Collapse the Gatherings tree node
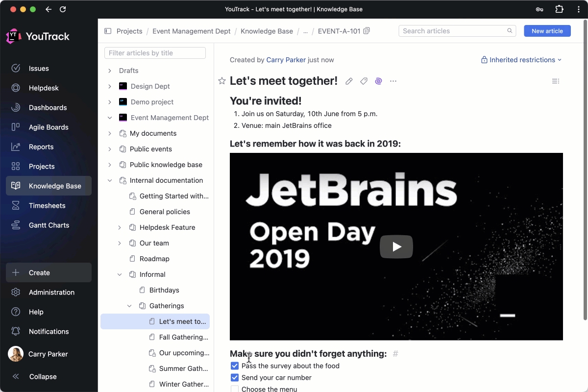 129,306
